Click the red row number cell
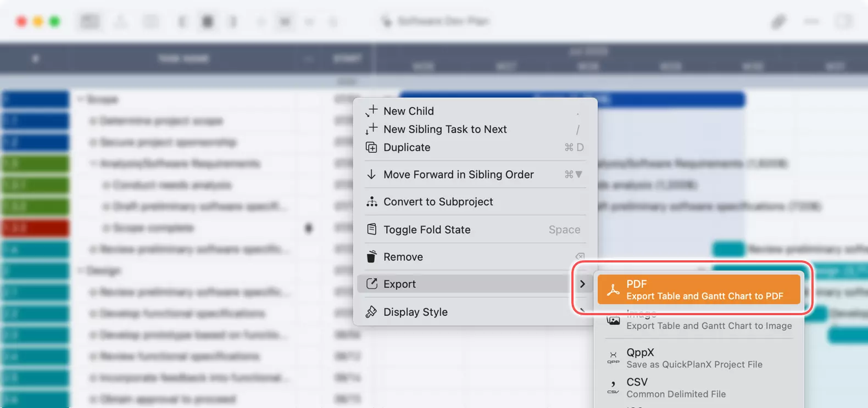The height and width of the screenshot is (408, 868). [x=36, y=228]
